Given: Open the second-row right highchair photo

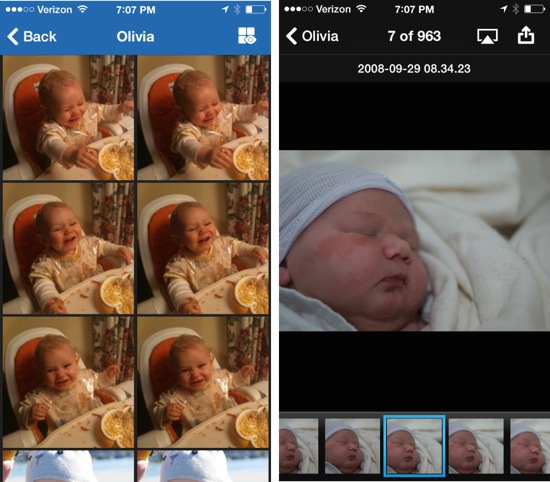Looking at the screenshot, I should 203,248.
